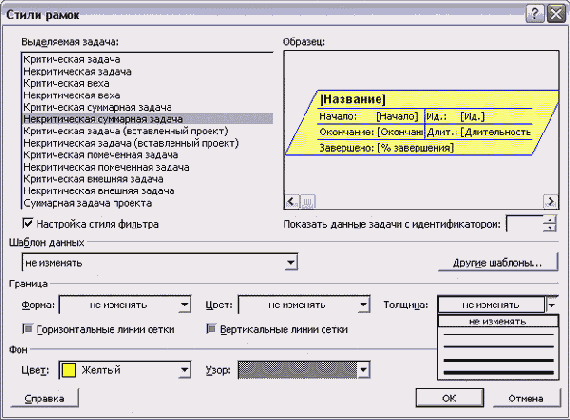Select the thinnest line thickness option
Screen dimensions: 570x420
click(x=498, y=334)
